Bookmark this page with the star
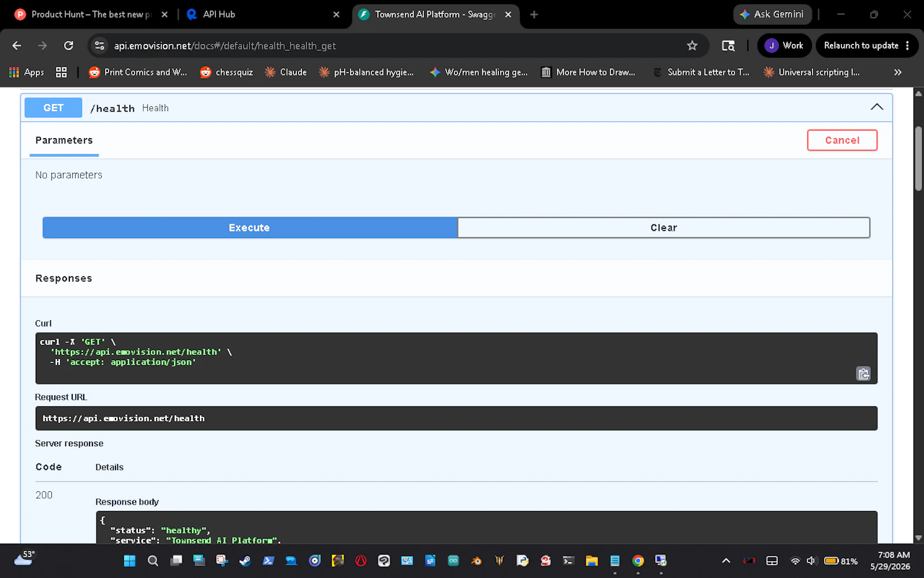 [692, 46]
